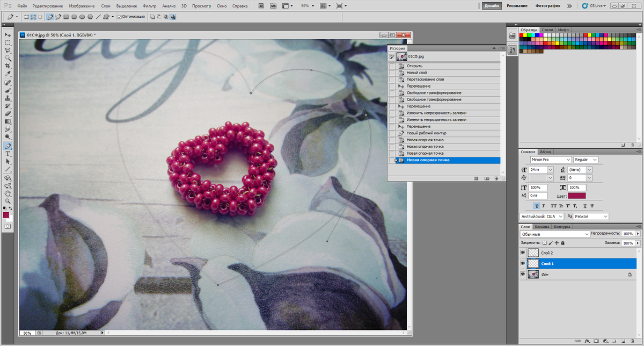Select the Crop tool

(x=8, y=65)
